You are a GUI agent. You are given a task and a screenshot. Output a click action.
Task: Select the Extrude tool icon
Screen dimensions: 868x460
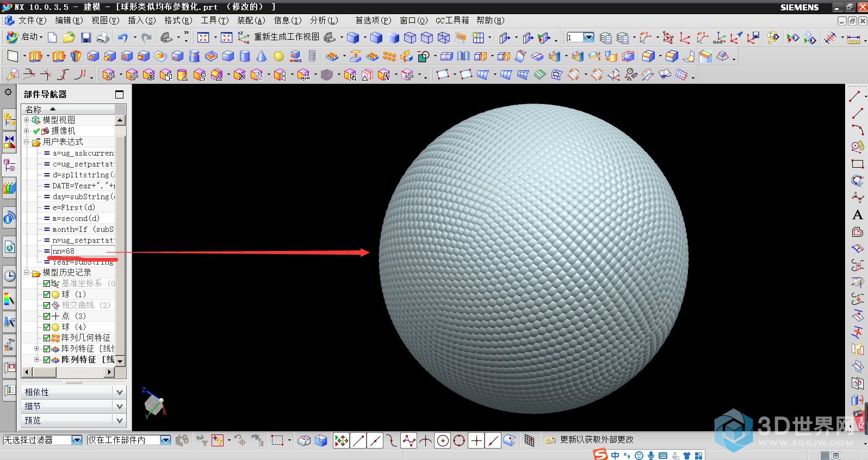point(36,56)
